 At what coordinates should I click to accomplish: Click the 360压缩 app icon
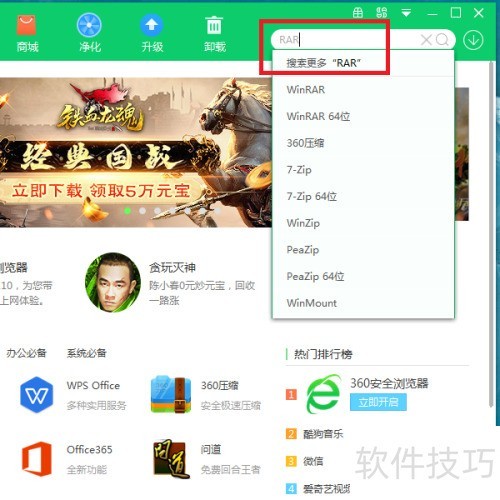click(x=171, y=395)
